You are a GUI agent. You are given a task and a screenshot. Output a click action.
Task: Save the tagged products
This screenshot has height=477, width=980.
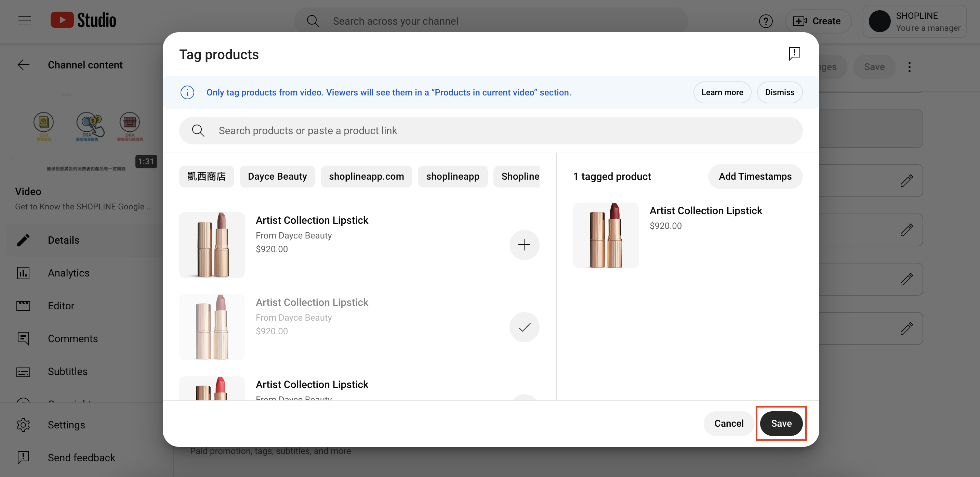(x=781, y=423)
